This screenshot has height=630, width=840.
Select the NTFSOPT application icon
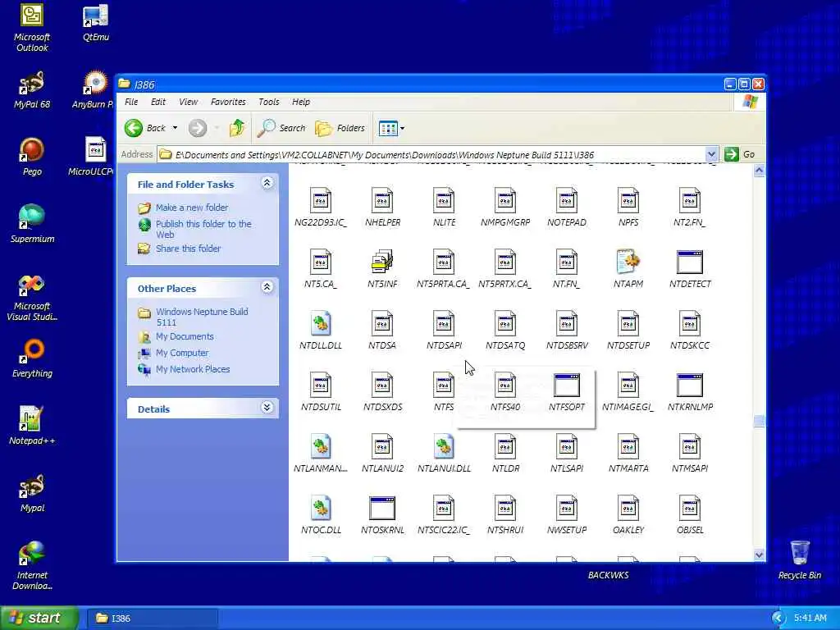(x=566, y=386)
